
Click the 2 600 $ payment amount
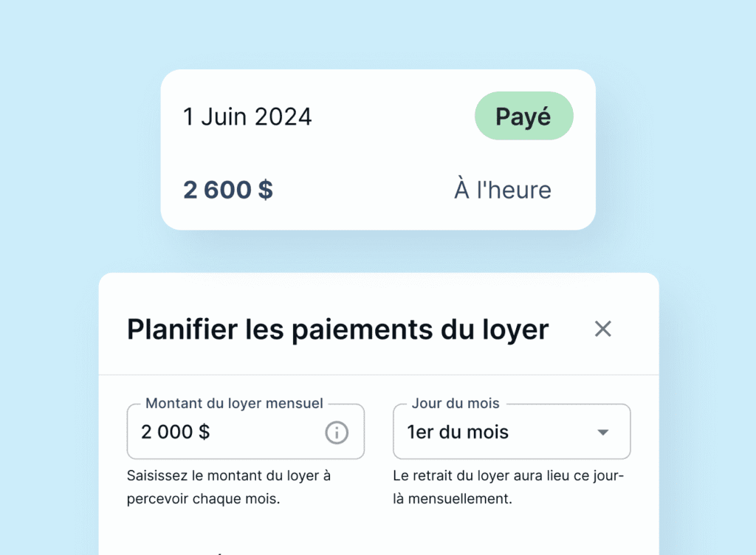[228, 190]
